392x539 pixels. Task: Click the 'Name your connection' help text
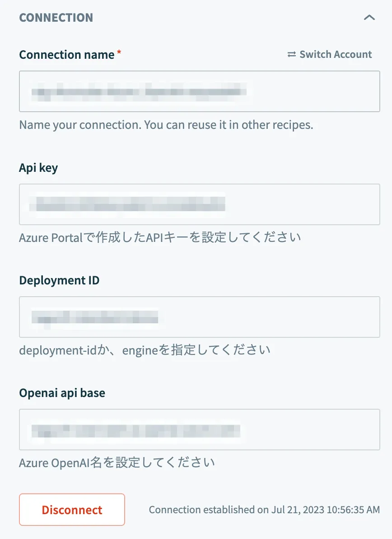point(166,125)
